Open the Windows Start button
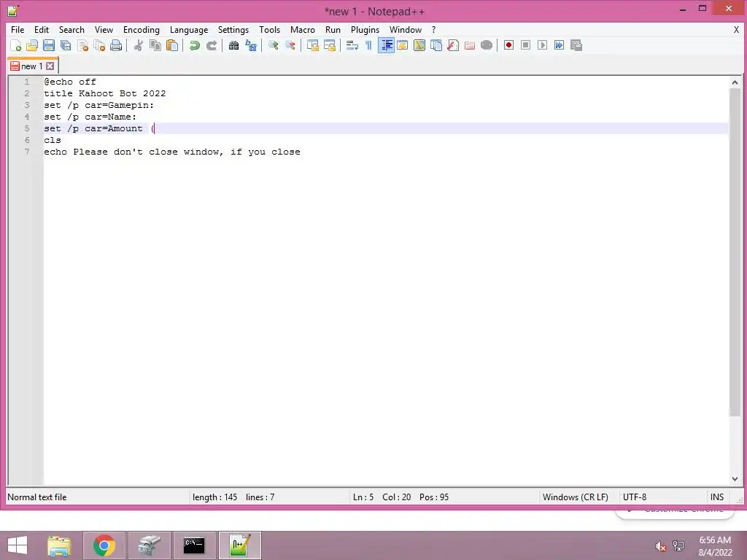 [x=18, y=545]
